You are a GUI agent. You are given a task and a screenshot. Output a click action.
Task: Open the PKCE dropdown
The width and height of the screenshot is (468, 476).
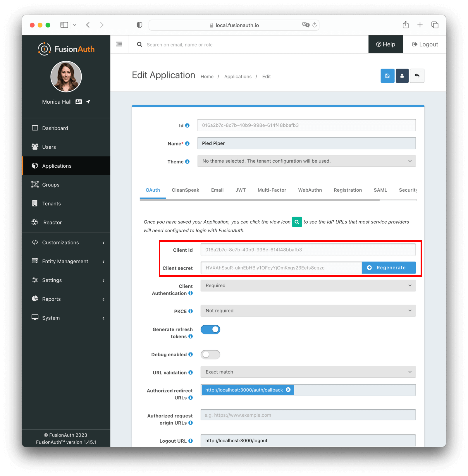308,311
